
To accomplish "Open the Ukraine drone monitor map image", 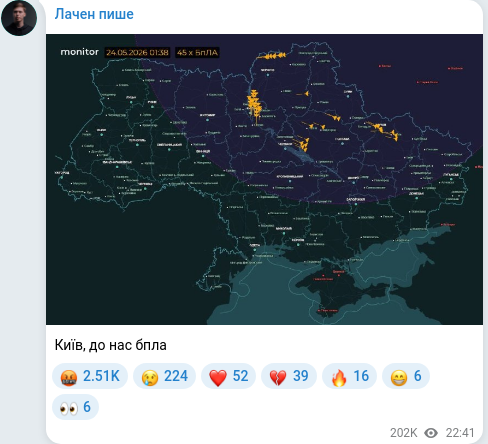I will point(264,179).
